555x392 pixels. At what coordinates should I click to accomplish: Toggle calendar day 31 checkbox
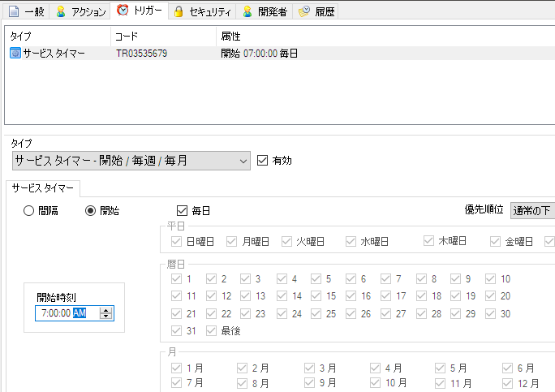click(176, 331)
